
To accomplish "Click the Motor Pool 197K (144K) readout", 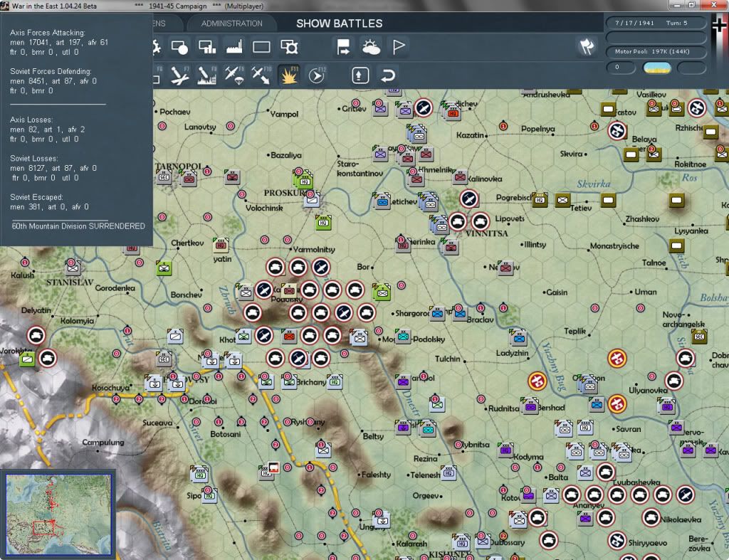I will tap(656, 51).
